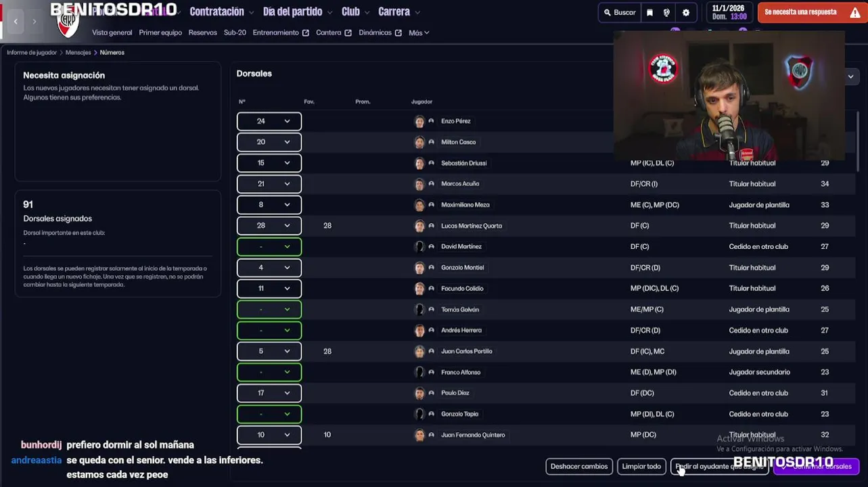Sort by Jugador column header
This screenshot has height=487, width=868.
(x=421, y=102)
